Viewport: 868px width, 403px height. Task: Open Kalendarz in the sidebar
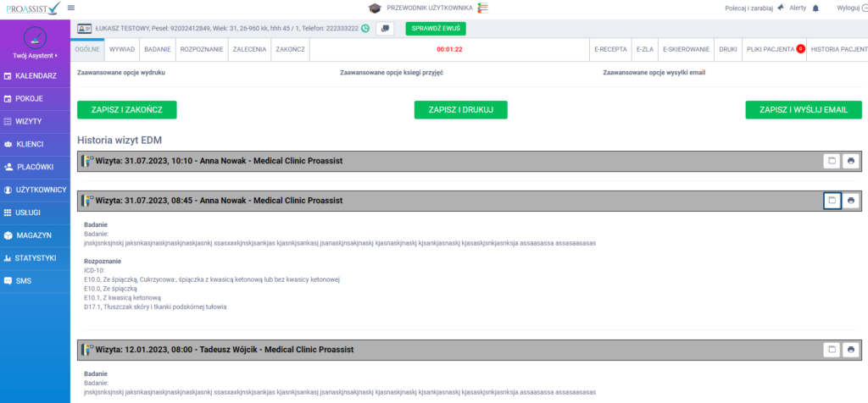(x=35, y=76)
